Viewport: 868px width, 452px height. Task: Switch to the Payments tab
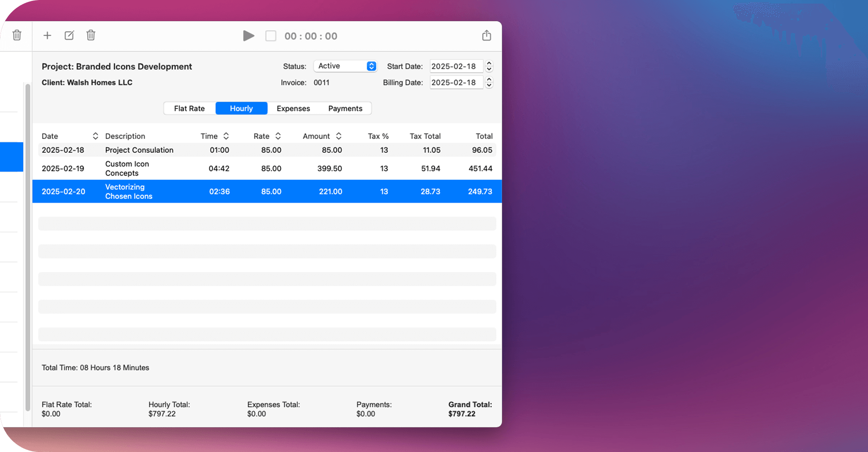pyautogui.click(x=345, y=108)
